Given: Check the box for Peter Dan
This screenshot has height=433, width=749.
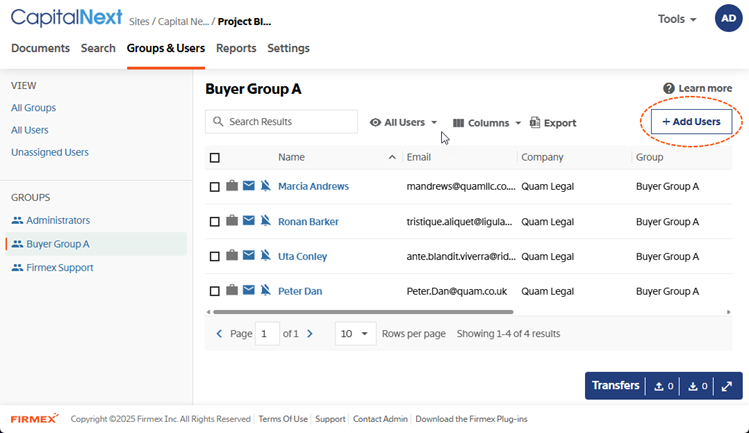Looking at the screenshot, I should [x=215, y=292].
